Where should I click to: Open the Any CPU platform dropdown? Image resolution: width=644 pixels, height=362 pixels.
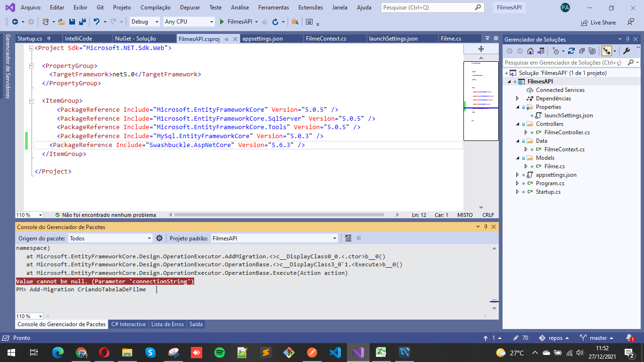(189, 22)
